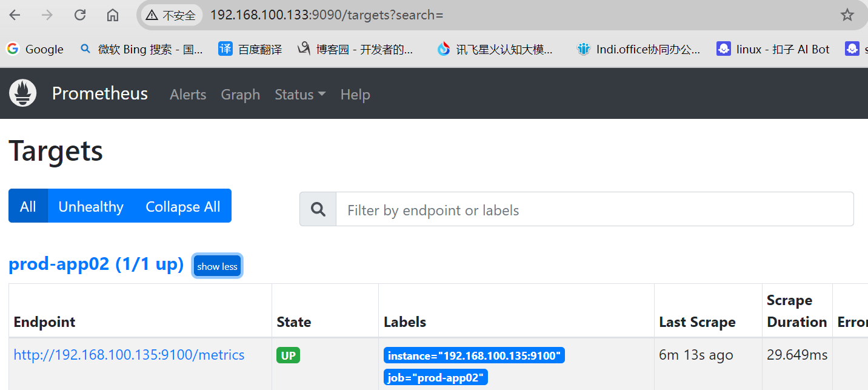This screenshot has width=868, height=390.
Task: Open the Help nav link
Action: pos(355,95)
